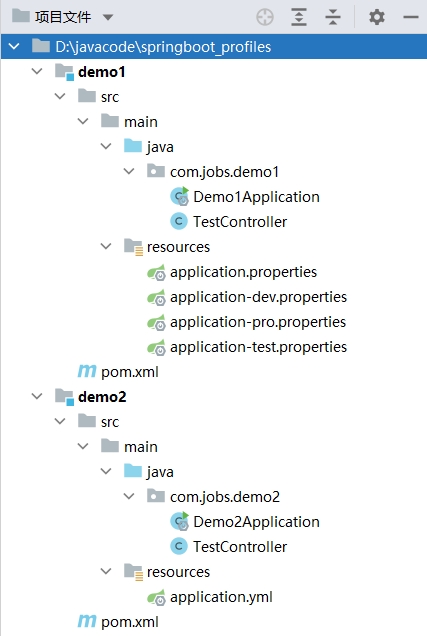Screen dimensions: 427x636
Task: Select application-test.properties file
Action: tap(259, 347)
